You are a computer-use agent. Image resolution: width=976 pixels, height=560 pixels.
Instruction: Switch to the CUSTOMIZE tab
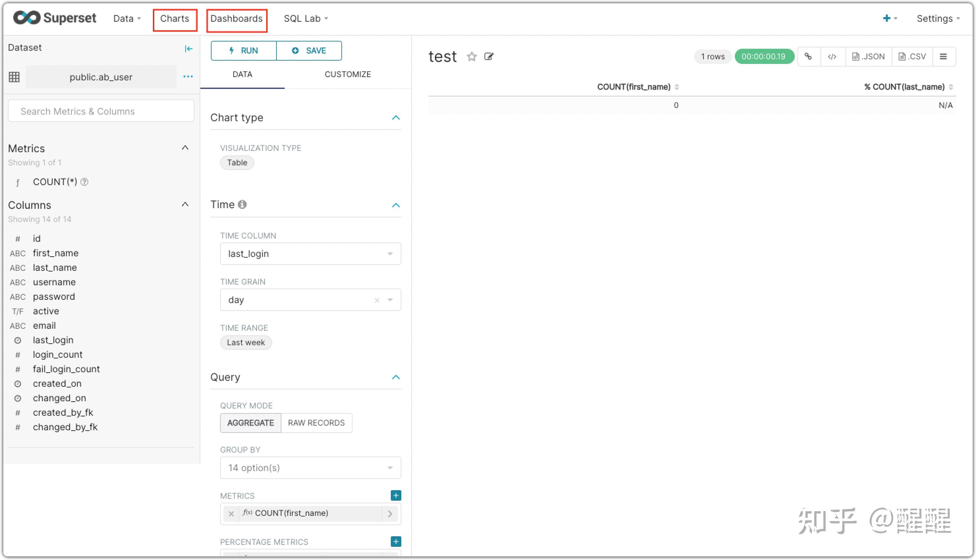click(347, 74)
